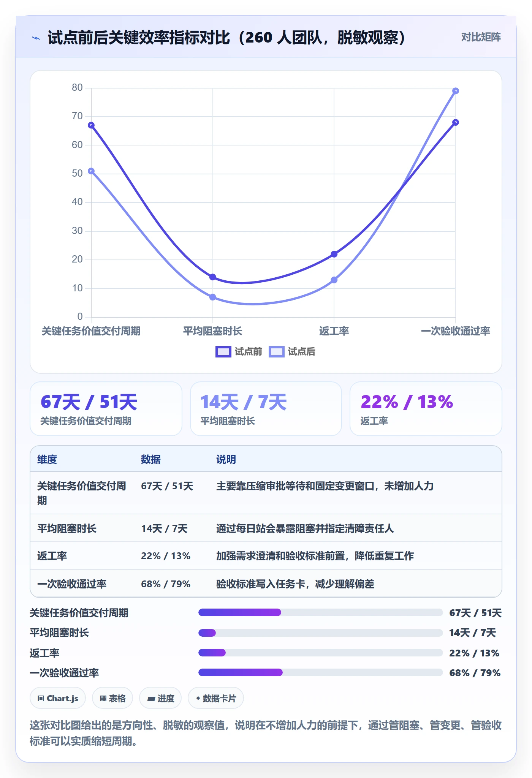
Task: Click the 试点后 legend color box
Action: pos(276,352)
